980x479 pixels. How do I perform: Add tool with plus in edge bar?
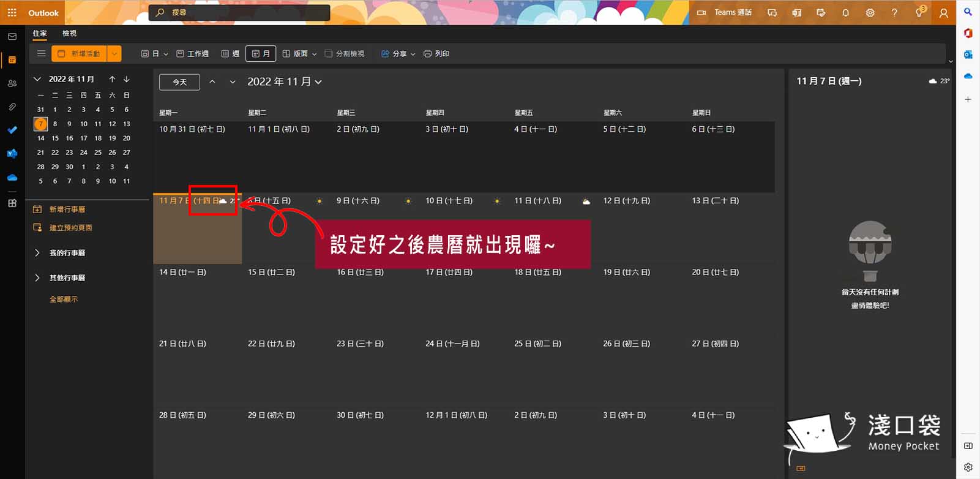pyautogui.click(x=968, y=99)
